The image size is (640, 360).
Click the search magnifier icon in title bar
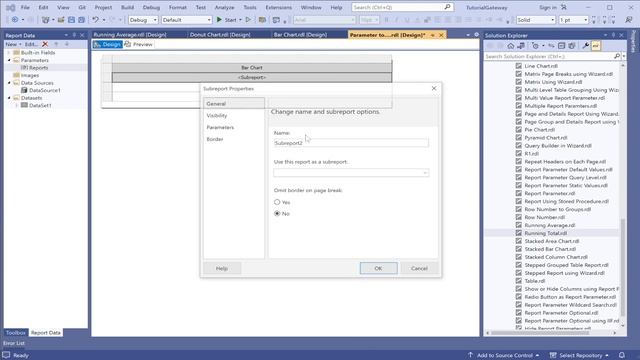point(447,7)
